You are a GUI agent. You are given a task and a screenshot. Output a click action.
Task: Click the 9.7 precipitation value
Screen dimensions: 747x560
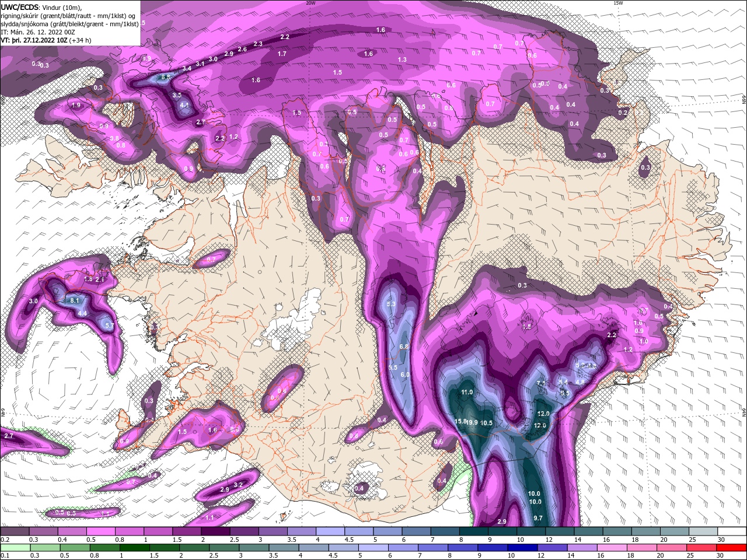[x=538, y=518]
